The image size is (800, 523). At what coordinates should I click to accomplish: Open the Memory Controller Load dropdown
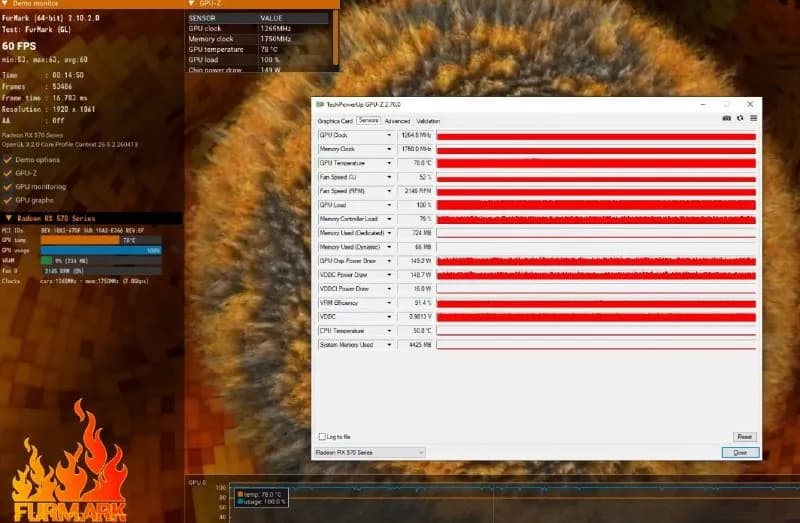click(x=389, y=219)
